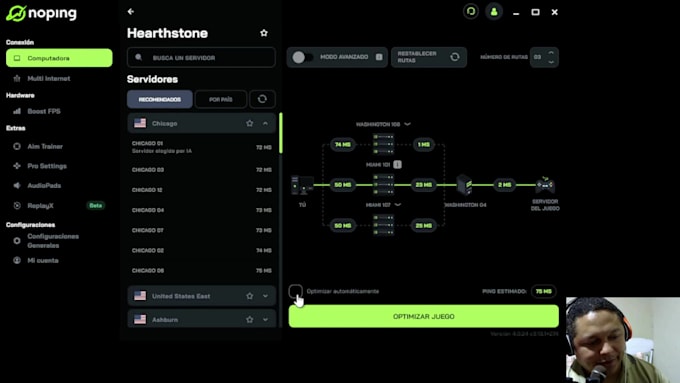Viewport: 680px width, 383px height.
Task: Open the Washington 108 route dropdown
Action: 407,124
